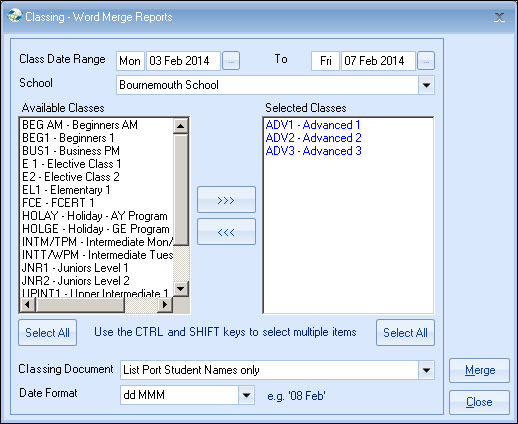Screen dimensions: 518x424
Task: Remove classes with <<< button
Action: coord(226,232)
